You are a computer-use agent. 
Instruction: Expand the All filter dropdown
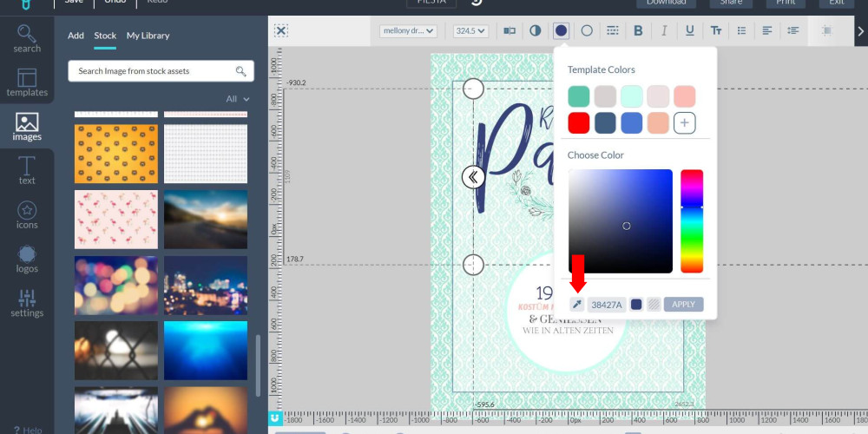tap(237, 99)
